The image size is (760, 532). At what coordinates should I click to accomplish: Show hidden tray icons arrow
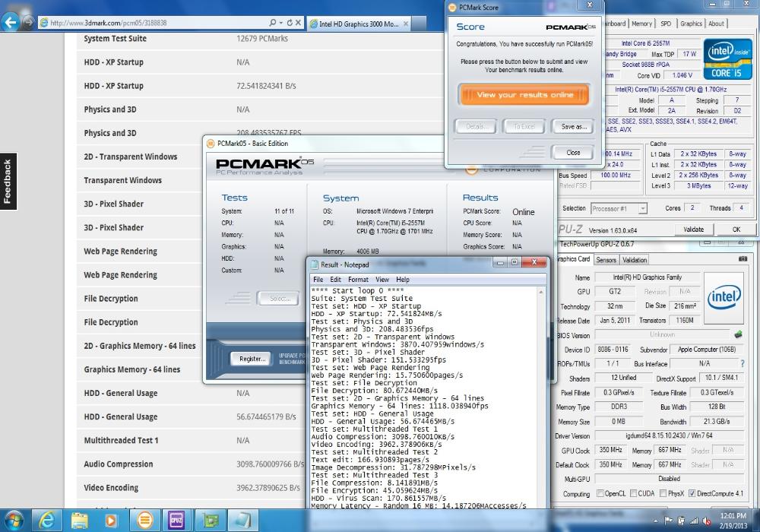(655, 521)
